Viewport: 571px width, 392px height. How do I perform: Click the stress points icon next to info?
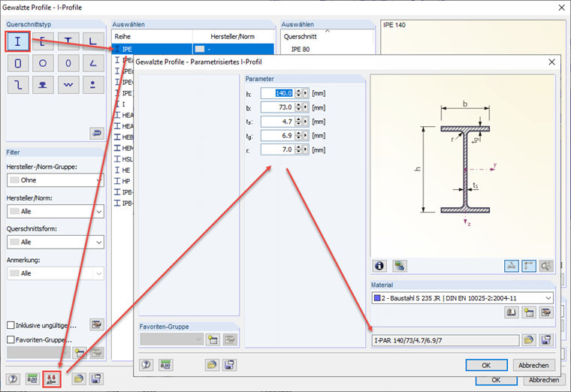point(400,266)
